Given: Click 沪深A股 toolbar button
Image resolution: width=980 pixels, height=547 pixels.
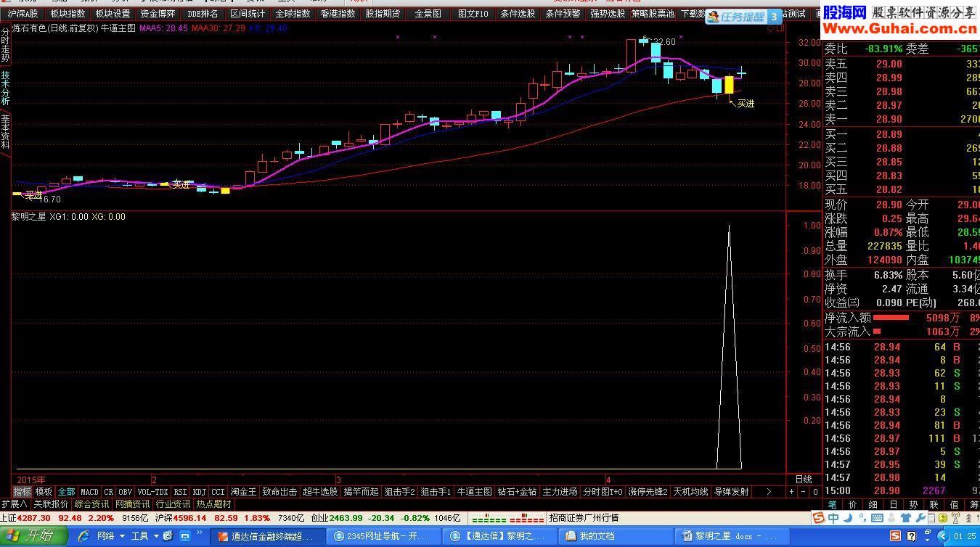Looking at the screenshot, I should click(23, 14).
